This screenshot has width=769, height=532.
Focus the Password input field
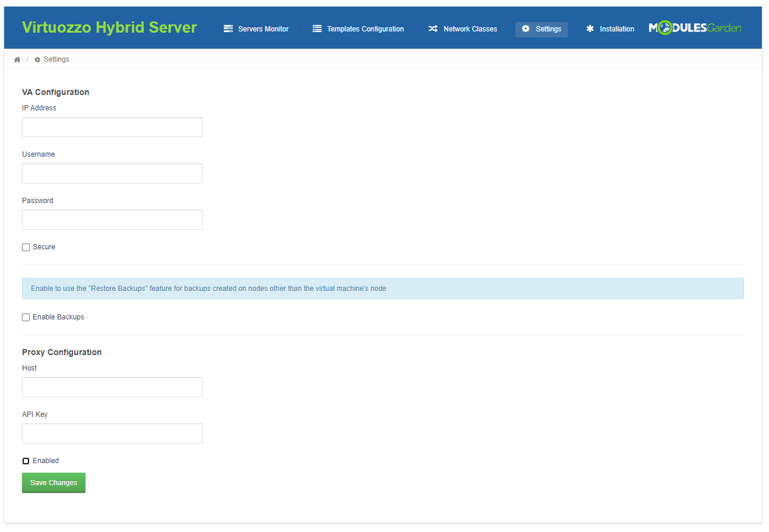coord(112,220)
